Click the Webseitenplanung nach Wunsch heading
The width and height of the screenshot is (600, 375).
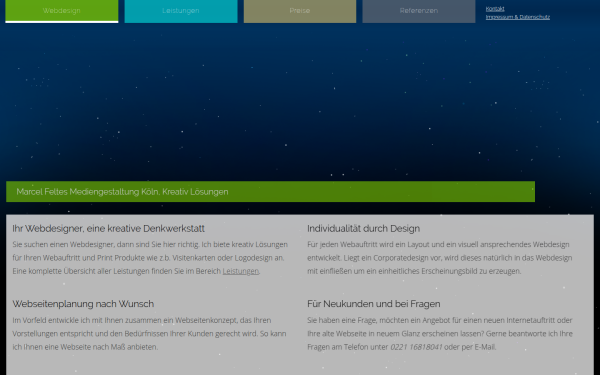[x=83, y=304]
